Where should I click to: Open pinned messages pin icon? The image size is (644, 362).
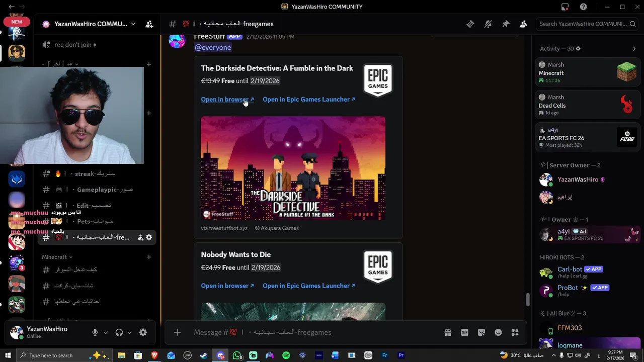click(506, 24)
